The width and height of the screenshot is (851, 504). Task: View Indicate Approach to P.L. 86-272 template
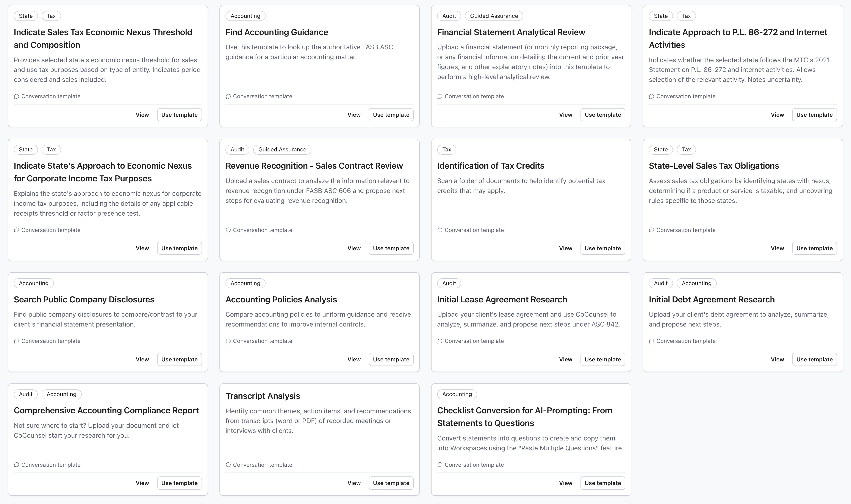[777, 115]
